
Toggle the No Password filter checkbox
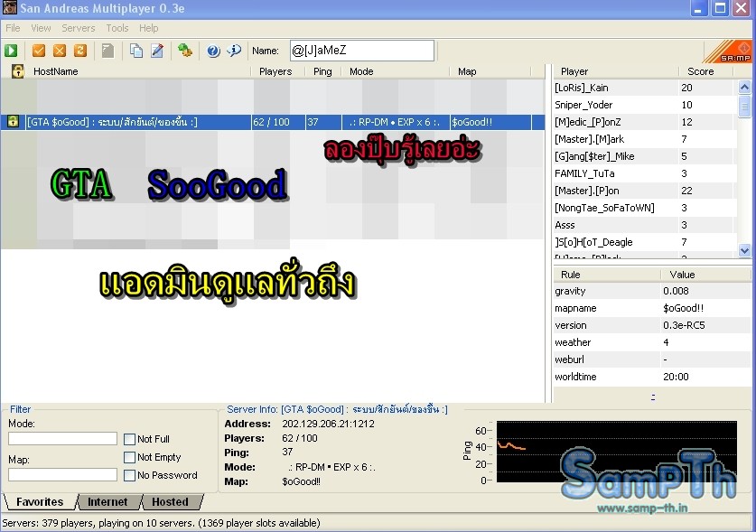click(x=129, y=476)
